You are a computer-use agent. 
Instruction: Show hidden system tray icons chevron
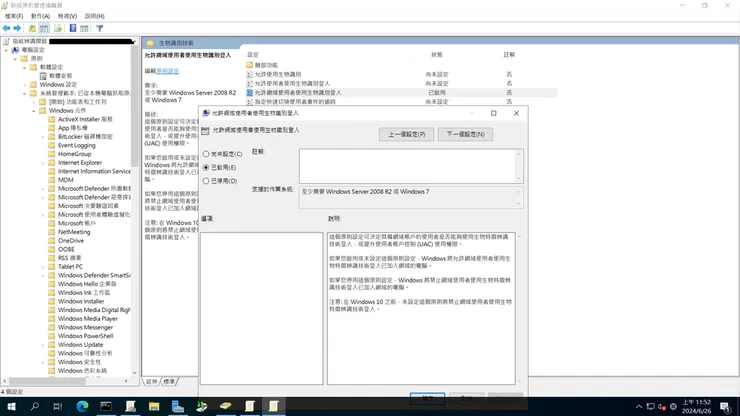coord(639,407)
